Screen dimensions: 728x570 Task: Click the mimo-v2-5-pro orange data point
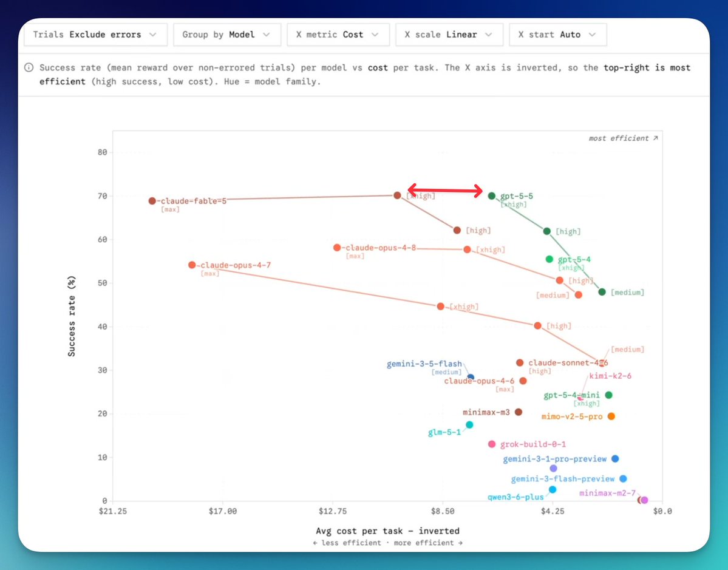tap(611, 416)
